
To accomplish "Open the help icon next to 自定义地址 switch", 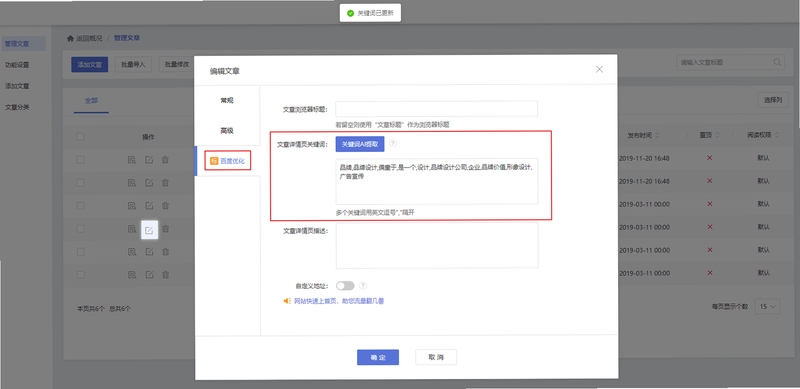I will click(363, 285).
